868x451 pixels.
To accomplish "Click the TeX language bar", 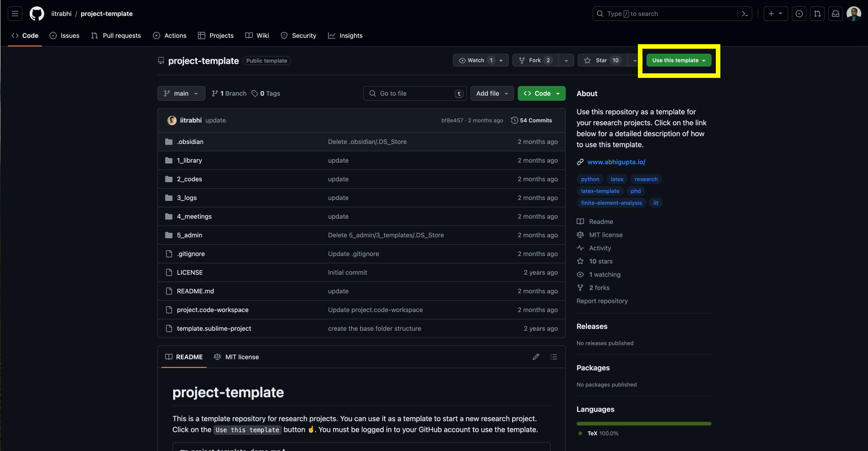I will point(643,424).
